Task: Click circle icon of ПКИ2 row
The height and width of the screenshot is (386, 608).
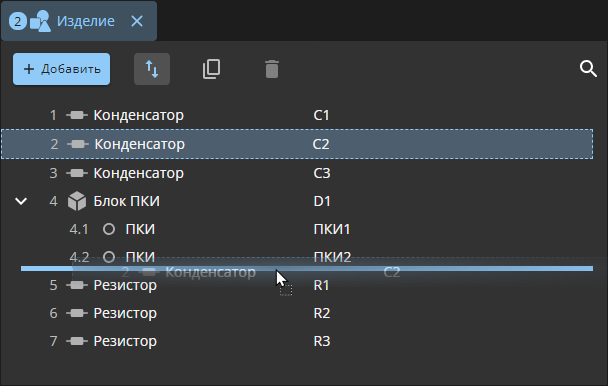Action: pyautogui.click(x=109, y=257)
